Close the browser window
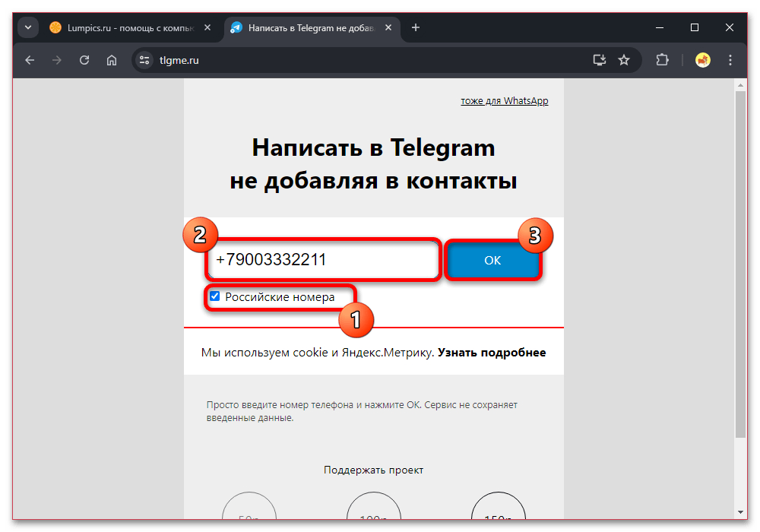This screenshot has width=760, height=532. coord(730,27)
